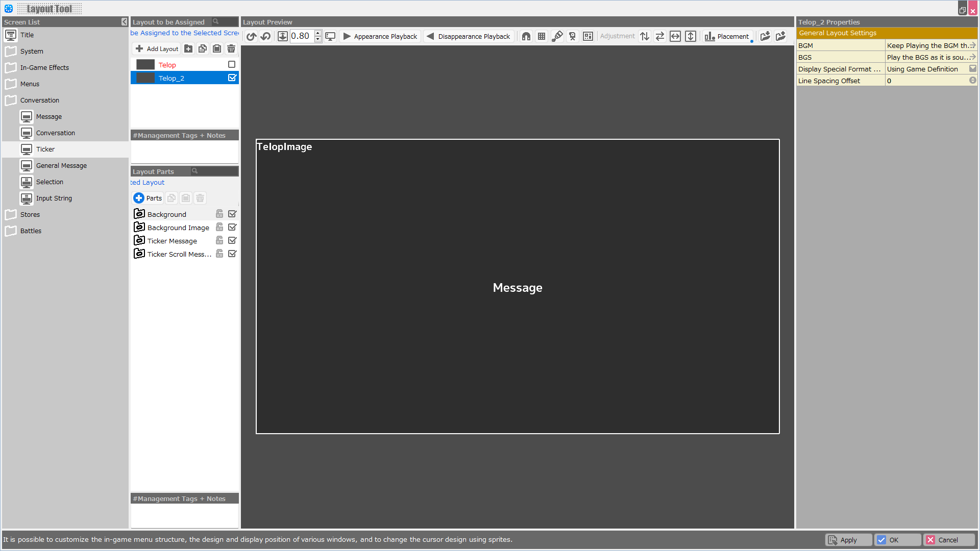Uncheck the Ticker Message visibility checkbox
Image resolution: width=980 pixels, height=551 pixels.
click(x=232, y=240)
